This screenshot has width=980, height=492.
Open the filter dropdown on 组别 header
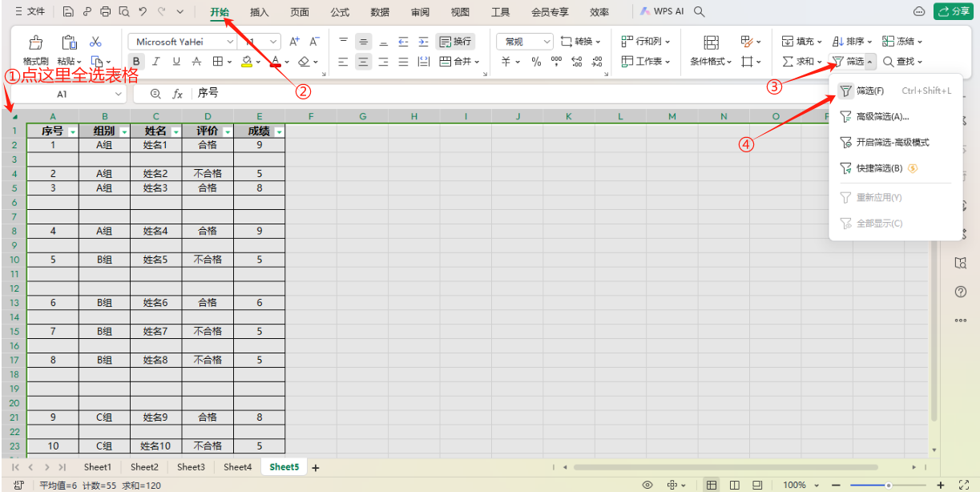pos(124,131)
